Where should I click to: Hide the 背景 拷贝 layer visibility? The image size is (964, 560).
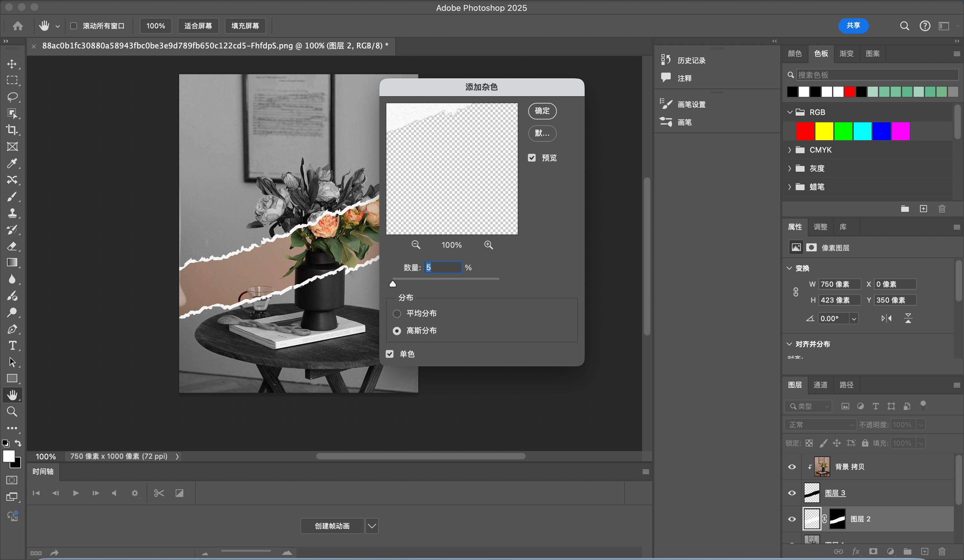coord(792,467)
